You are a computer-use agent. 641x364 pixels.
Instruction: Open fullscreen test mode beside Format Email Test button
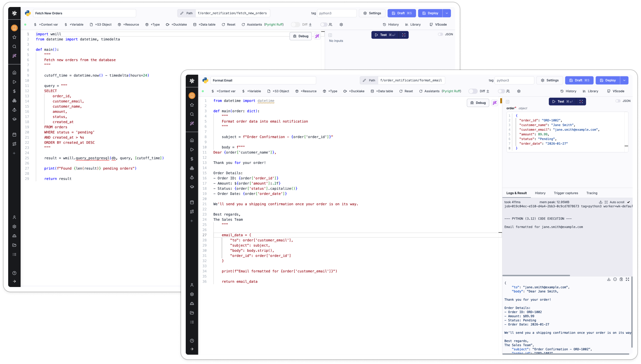coord(581,101)
